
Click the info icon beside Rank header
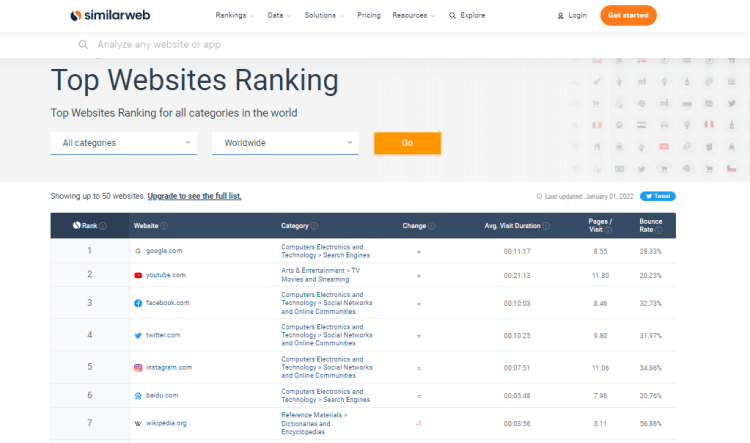pos(103,226)
